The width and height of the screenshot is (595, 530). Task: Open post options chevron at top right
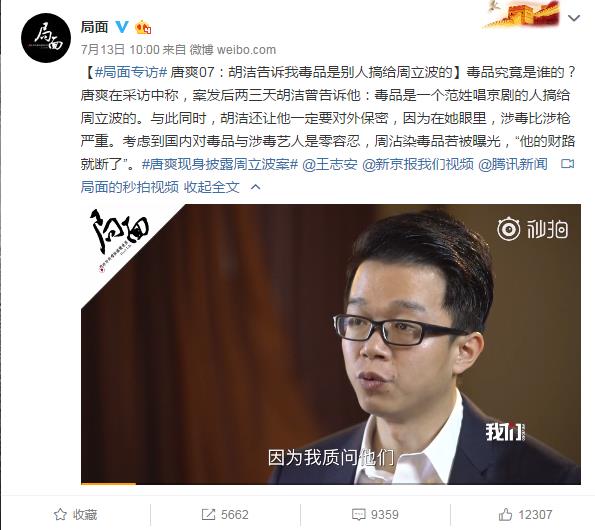pyautogui.click(x=574, y=18)
